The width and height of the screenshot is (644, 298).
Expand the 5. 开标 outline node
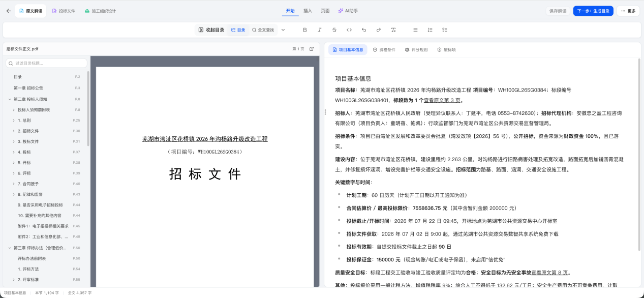[x=14, y=163]
